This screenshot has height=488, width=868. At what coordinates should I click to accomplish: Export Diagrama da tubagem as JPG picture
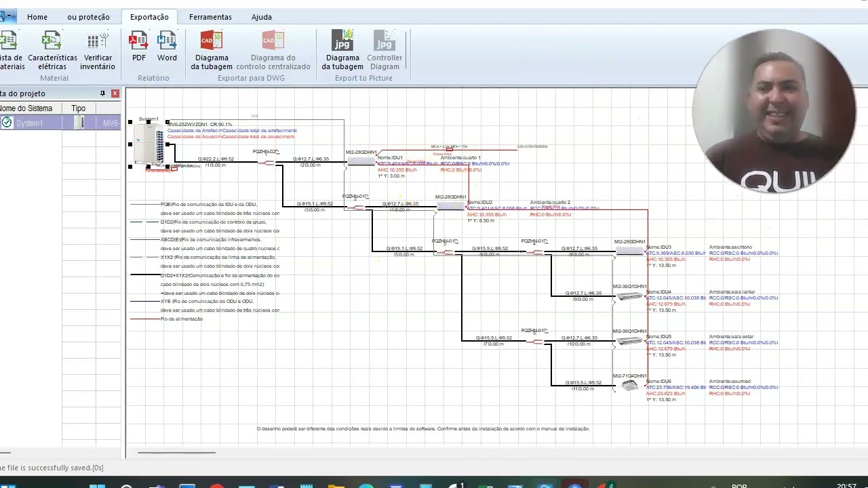tap(342, 49)
